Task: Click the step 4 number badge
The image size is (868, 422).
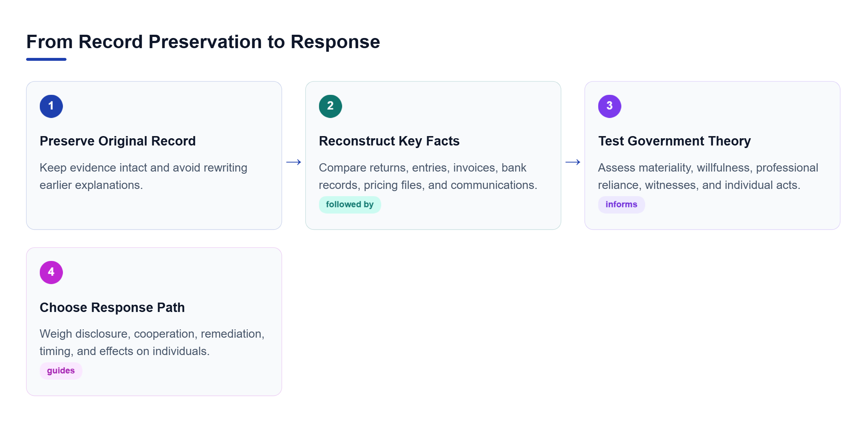Action: [x=51, y=272]
